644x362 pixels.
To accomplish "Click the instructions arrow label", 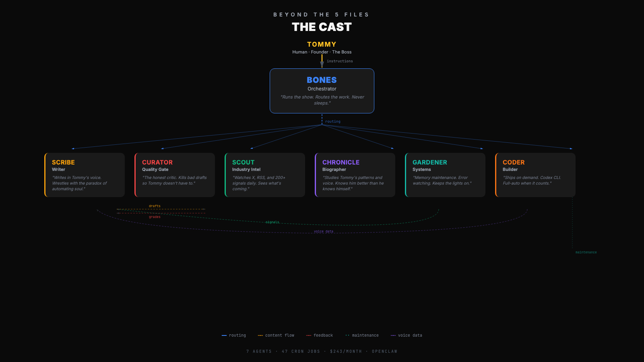I will click(x=340, y=61).
